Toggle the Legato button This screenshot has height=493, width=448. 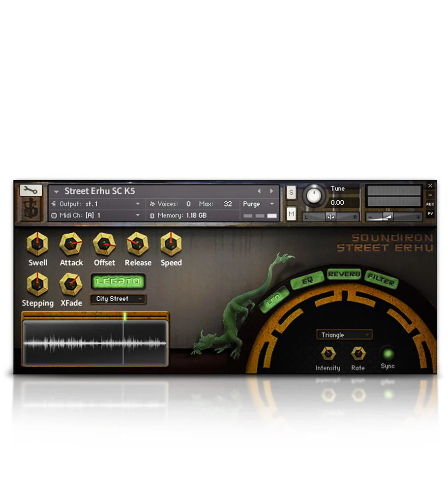[x=118, y=281]
